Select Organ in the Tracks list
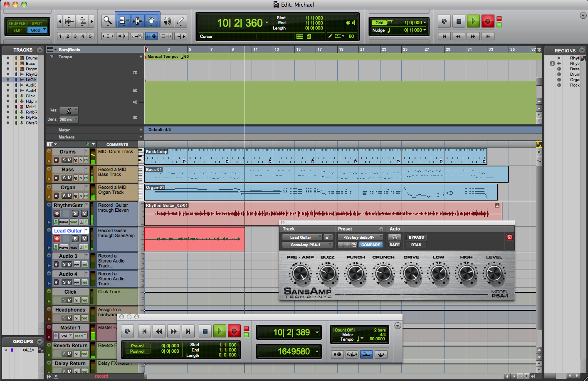 tap(31, 69)
